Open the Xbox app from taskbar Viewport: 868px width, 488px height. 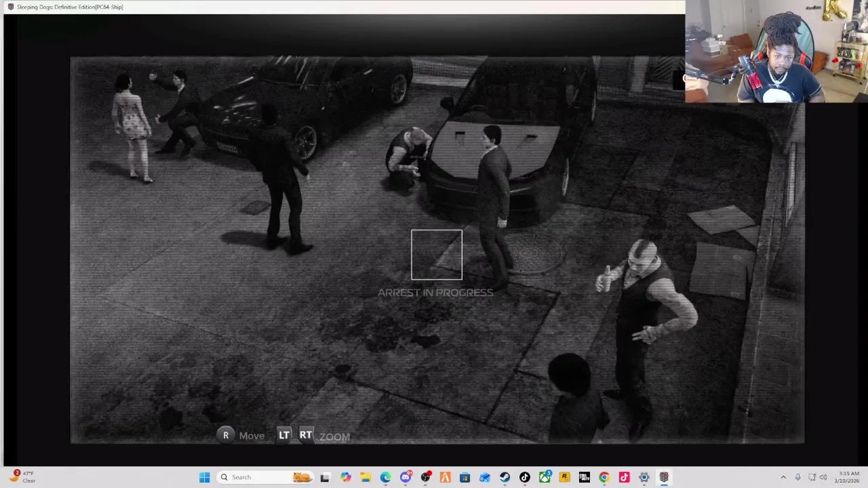[545, 477]
